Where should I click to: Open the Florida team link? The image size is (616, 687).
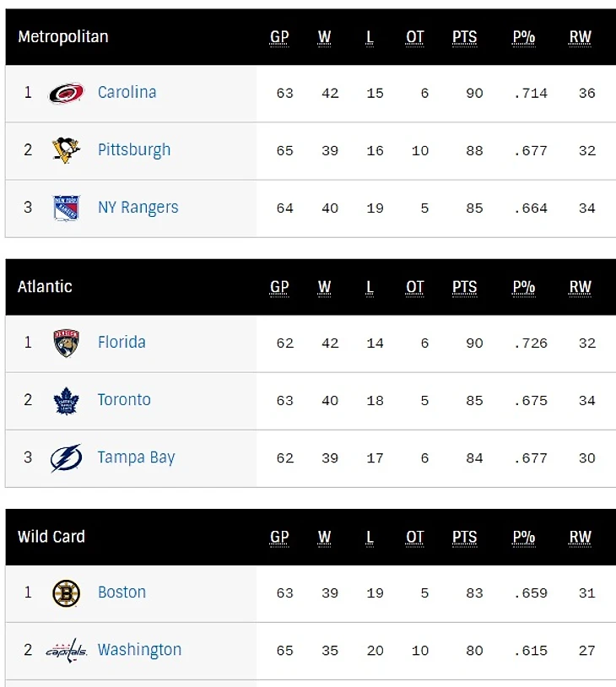pyautogui.click(x=122, y=343)
